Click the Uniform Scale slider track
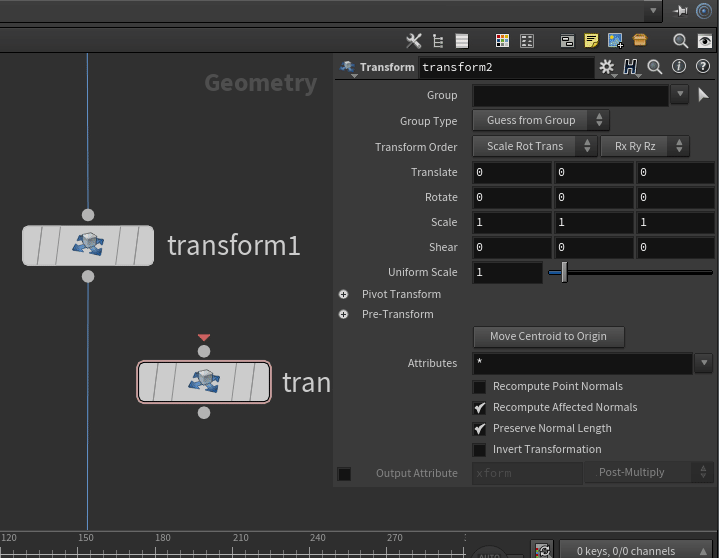719x558 pixels. [x=630, y=272]
